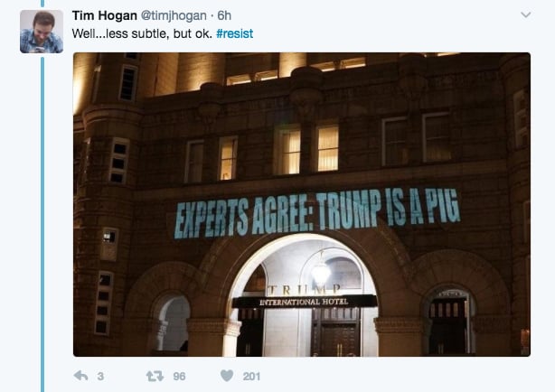This screenshot has width=555, height=392.
Task: Click empty space right of likes count
Action: (x=390, y=376)
